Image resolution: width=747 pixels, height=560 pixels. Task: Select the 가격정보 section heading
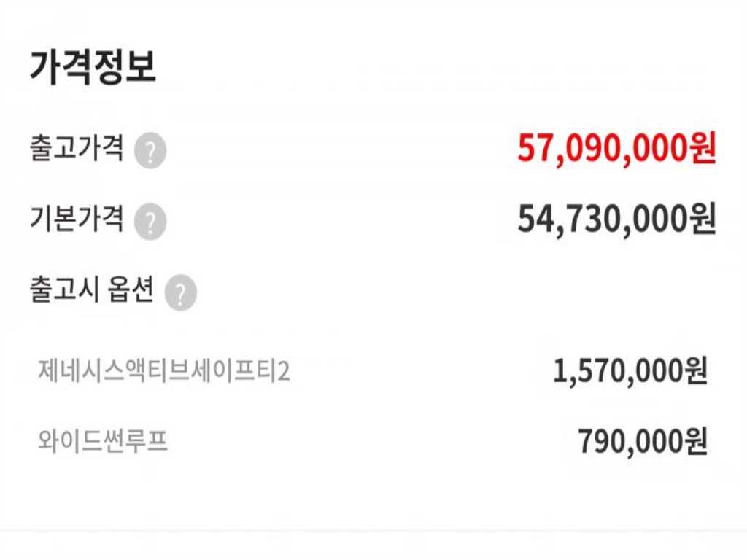pos(93,67)
